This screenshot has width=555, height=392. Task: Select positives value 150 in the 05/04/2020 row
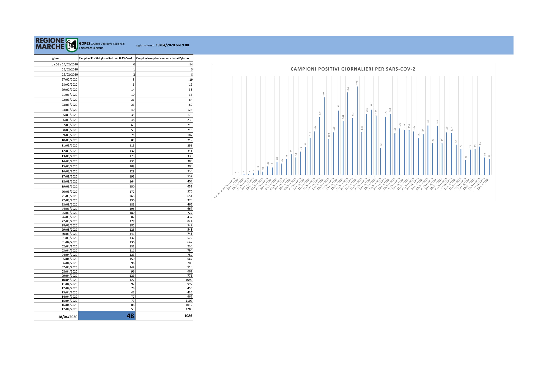click(x=107, y=259)
